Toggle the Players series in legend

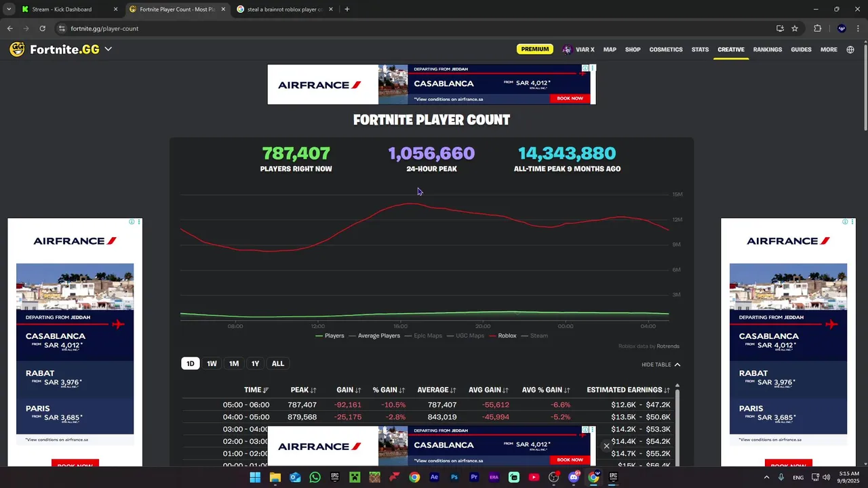(330, 335)
